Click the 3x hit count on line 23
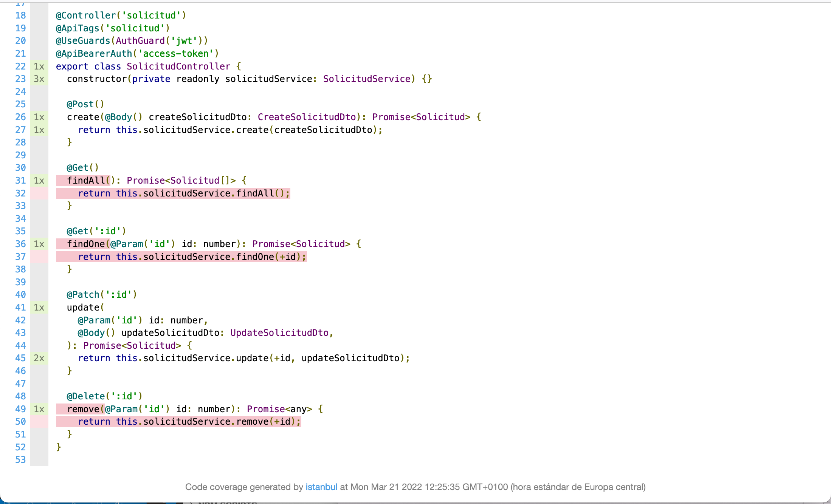Screen dimensions: 831x504 point(39,79)
